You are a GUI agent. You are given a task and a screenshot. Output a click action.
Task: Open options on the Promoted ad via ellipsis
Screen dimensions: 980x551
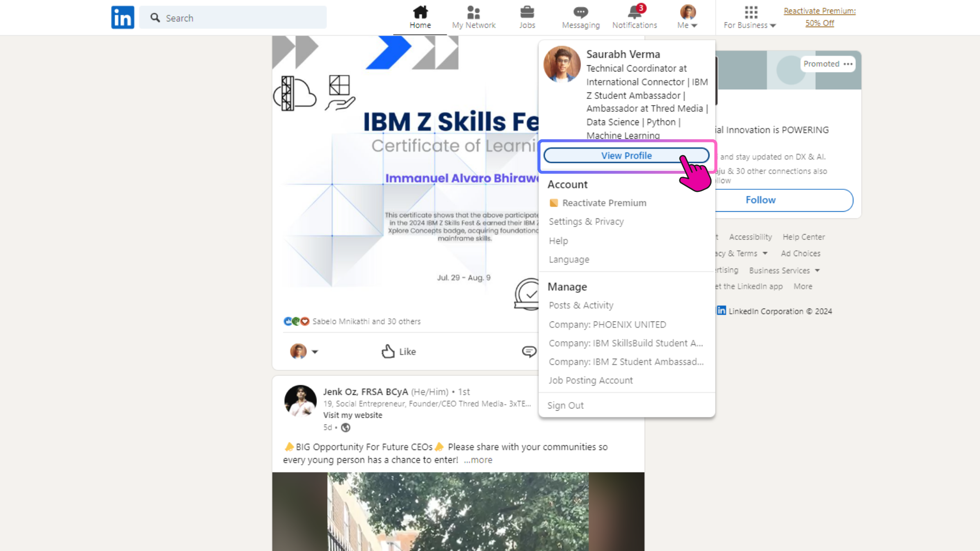pos(848,64)
